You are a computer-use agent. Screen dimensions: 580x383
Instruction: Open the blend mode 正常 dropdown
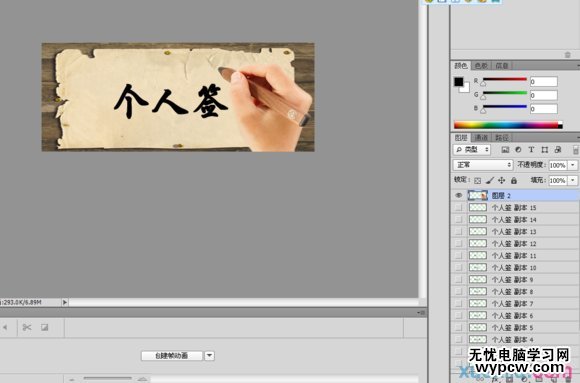(x=483, y=165)
